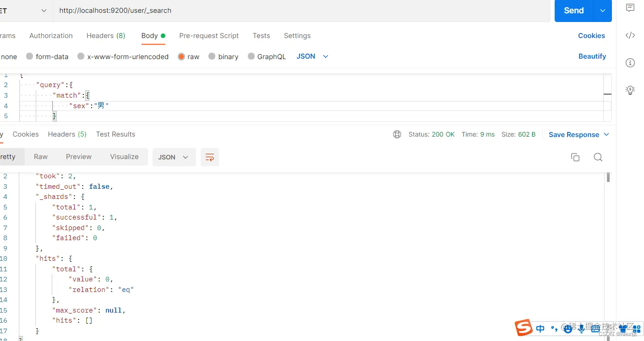Switch to the Authorization tab
The width and height of the screenshot is (644, 341).
(51, 36)
